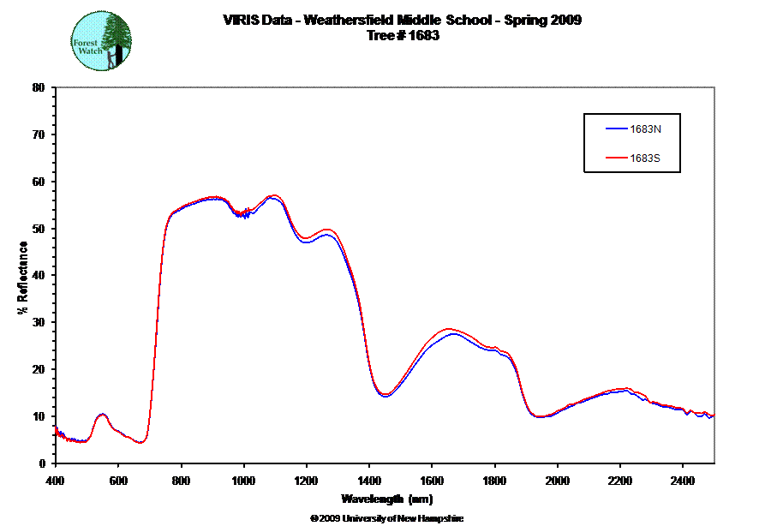777x532 pixels.
Task: Click the highest peak of the red curve
Action: point(273,195)
